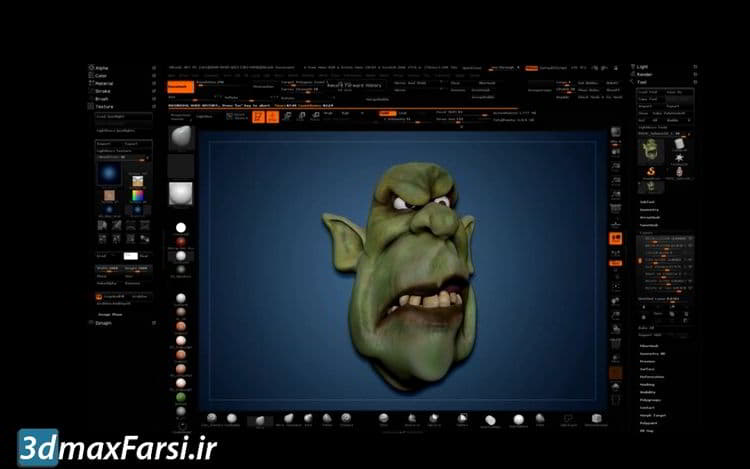Activate the Rotate transform icon
This screenshot has height=469, width=750.
pyautogui.click(x=315, y=116)
